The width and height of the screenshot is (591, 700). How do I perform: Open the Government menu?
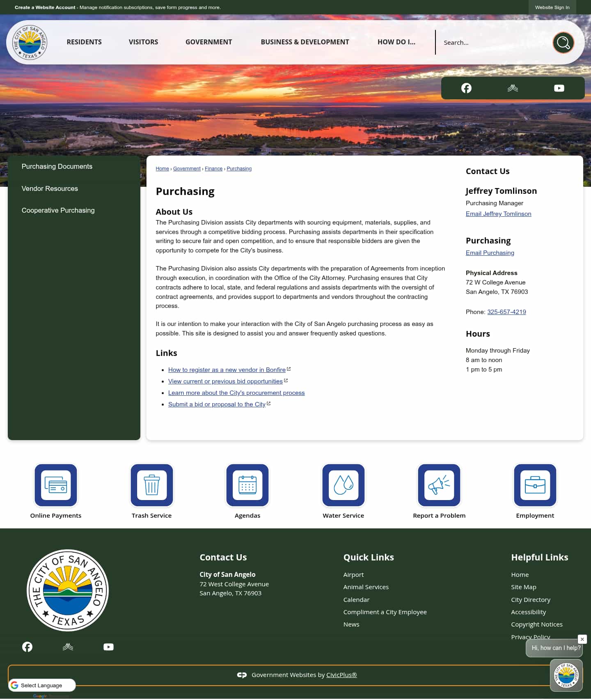tap(208, 42)
